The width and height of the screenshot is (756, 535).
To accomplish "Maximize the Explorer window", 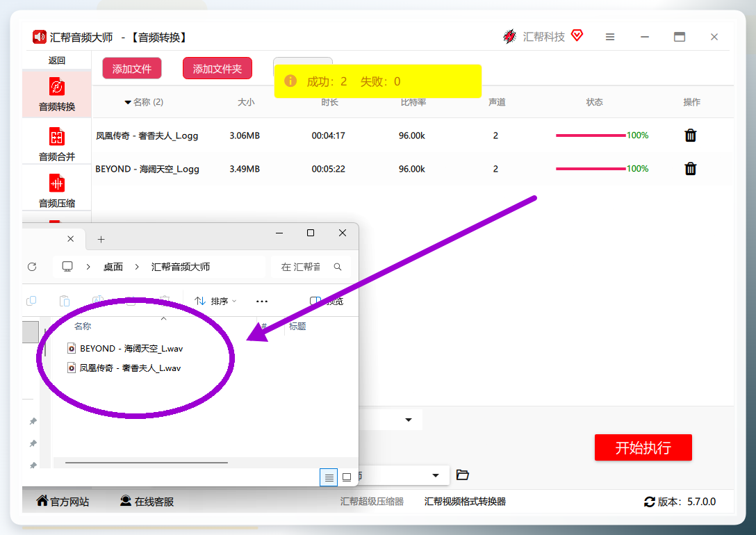I will click(311, 233).
